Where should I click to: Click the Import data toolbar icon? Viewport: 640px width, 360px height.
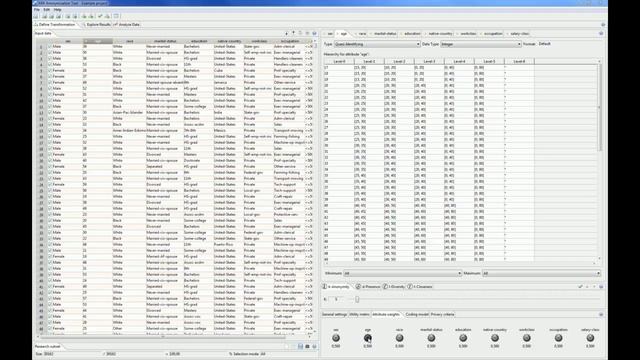pos(68,16)
